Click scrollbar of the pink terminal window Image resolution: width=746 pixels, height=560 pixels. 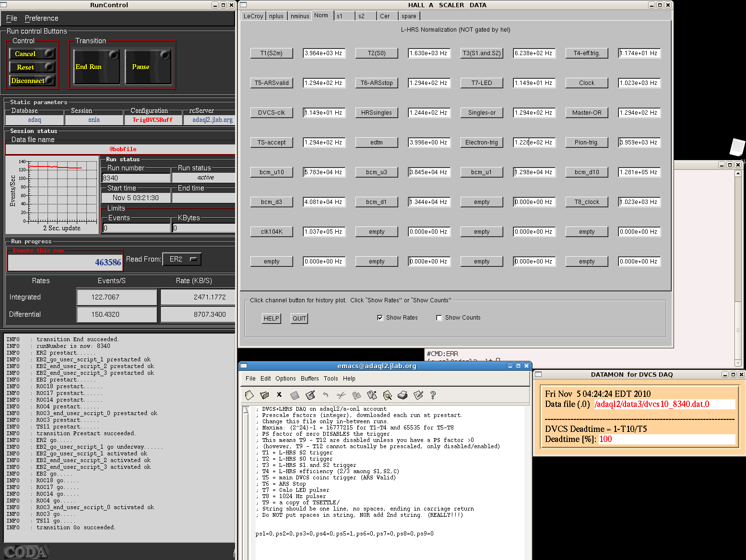pos(738,269)
